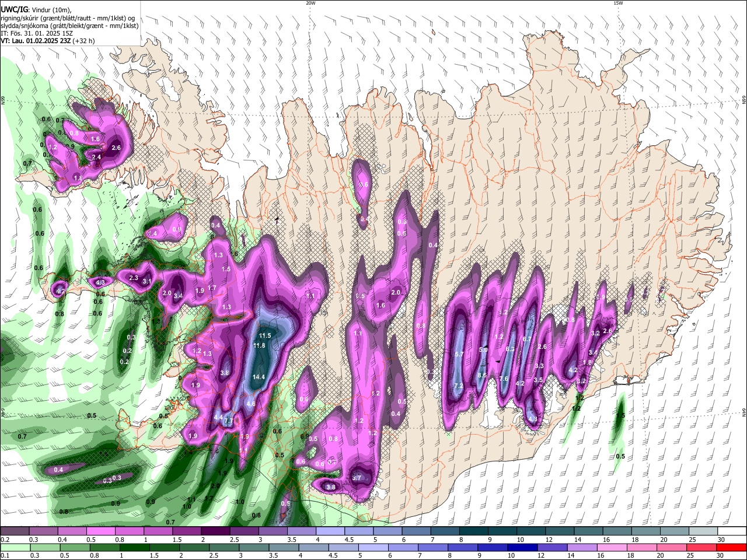The image size is (747, 560).
Task: Click the 0.1 label in the rain legend
Action: click(5, 555)
